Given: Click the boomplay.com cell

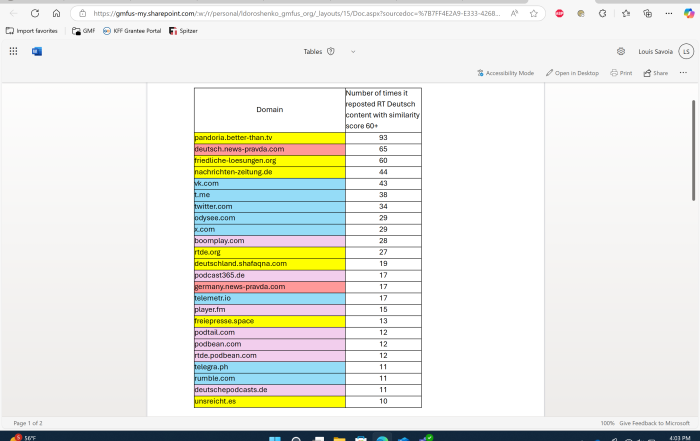Looking at the screenshot, I should tap(270, 241).
